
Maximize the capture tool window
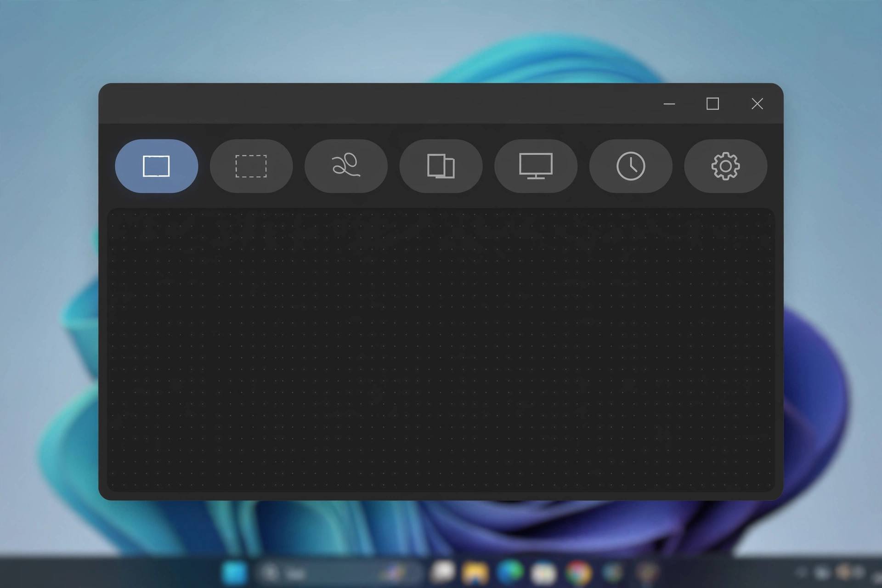coord(712,104)
